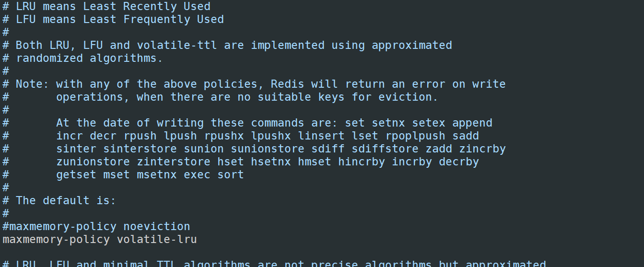
Task: Click 'randomized algorithms.' text
Action: click(90, 58)
